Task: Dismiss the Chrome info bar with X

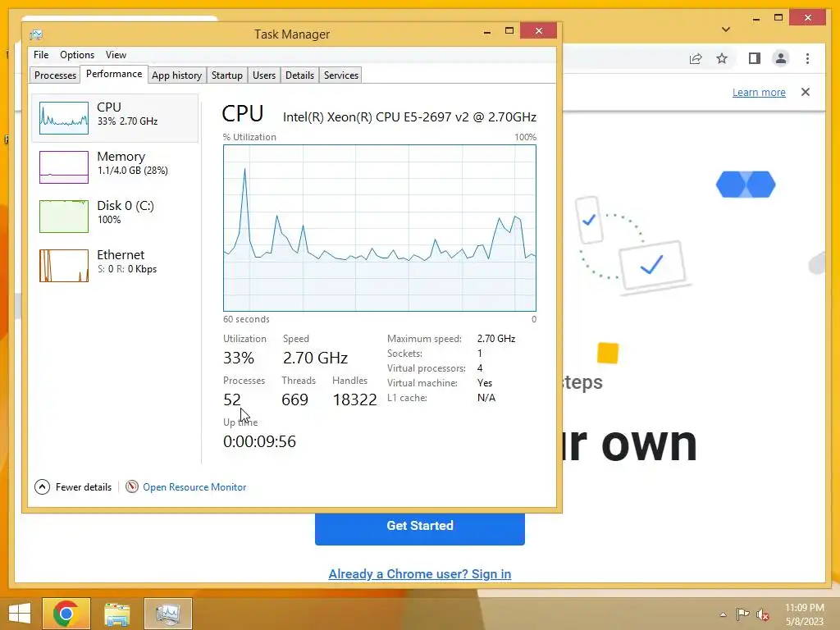Action: click(806, 92)
